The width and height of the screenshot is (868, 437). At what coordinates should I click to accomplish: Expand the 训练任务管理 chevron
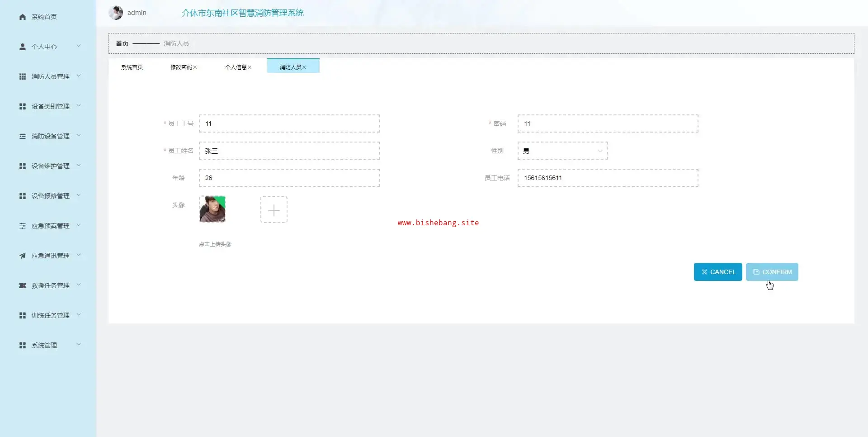pyautogui.click(x=79, y=315)
